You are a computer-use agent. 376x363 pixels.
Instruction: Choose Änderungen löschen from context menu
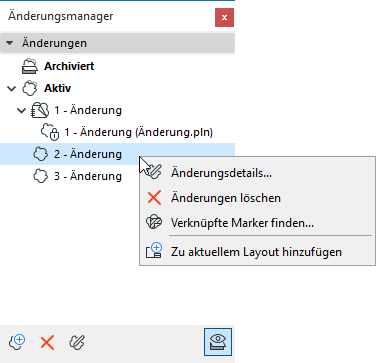click(x=257, y=198)
